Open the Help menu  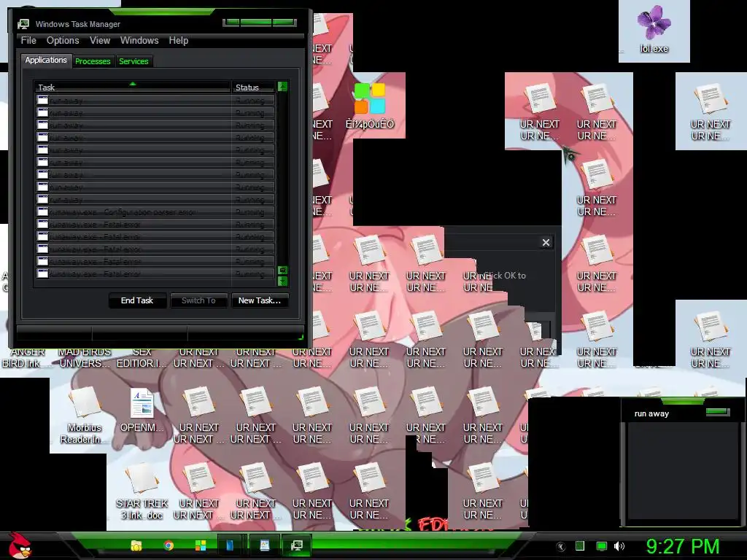179,41
